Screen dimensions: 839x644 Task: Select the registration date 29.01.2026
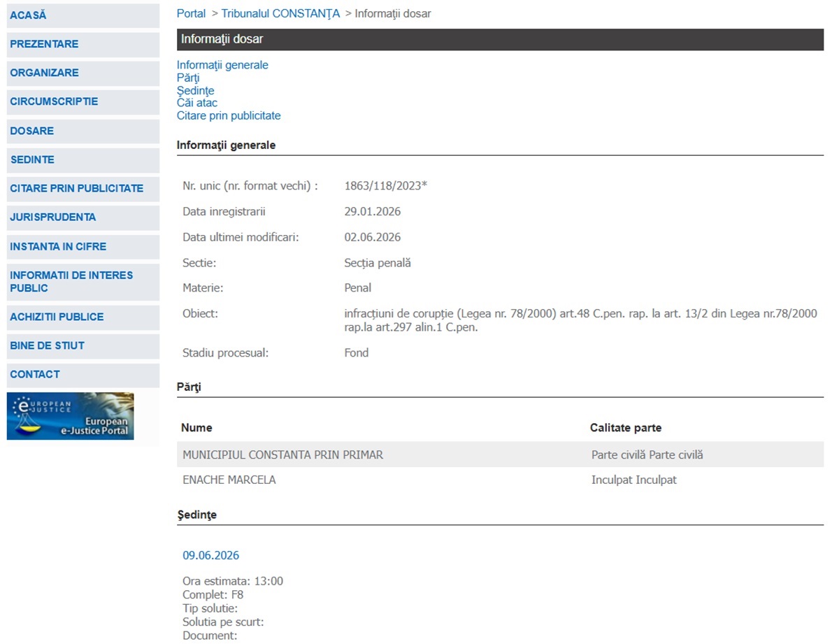(x=373, y=212)
